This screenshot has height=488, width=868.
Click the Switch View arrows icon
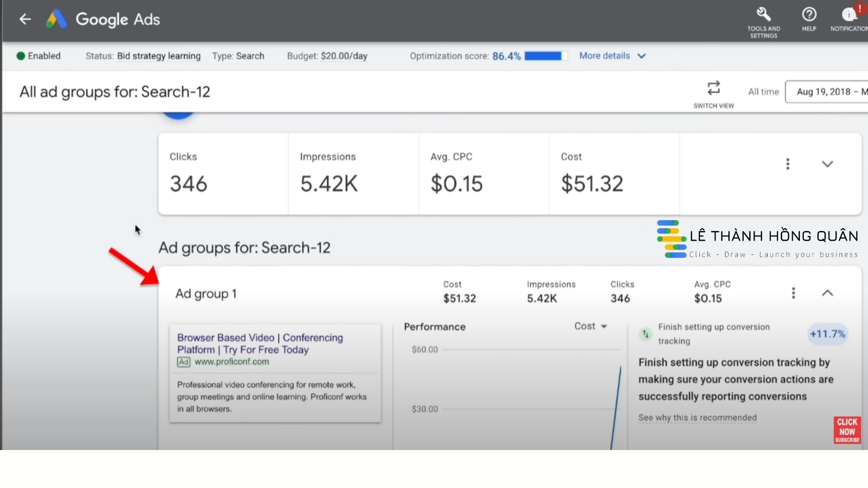(x=713, y=88)
